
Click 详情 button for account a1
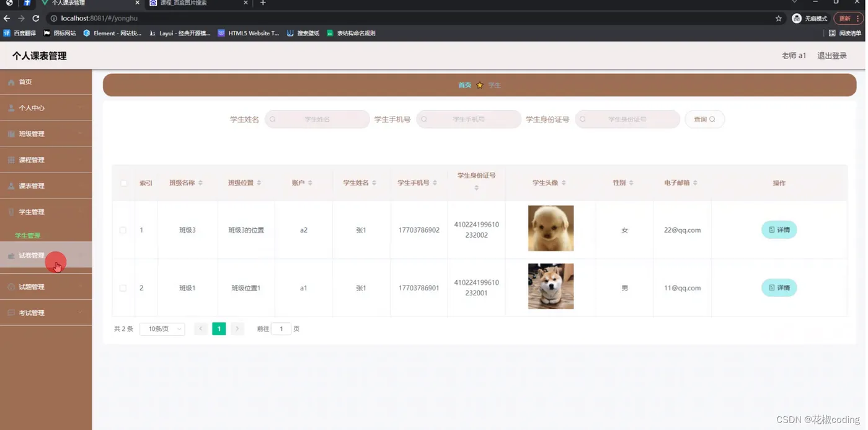(779, 288)
